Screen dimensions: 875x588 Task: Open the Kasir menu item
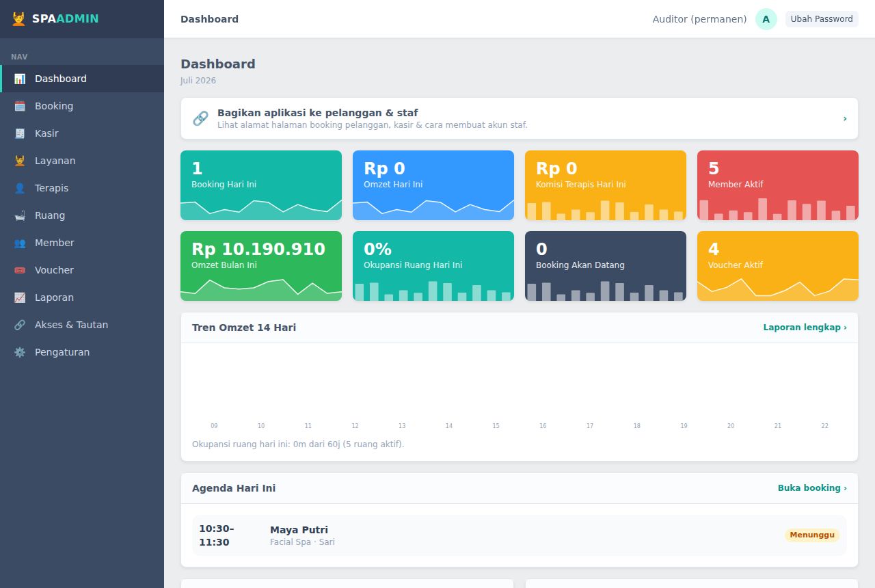(82, 133)
